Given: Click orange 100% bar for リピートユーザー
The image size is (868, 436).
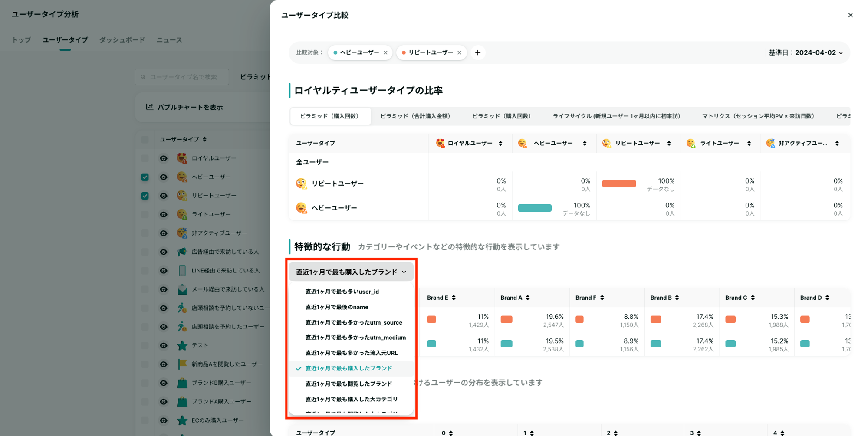Looking at the screenshot, I should [619, 184].
